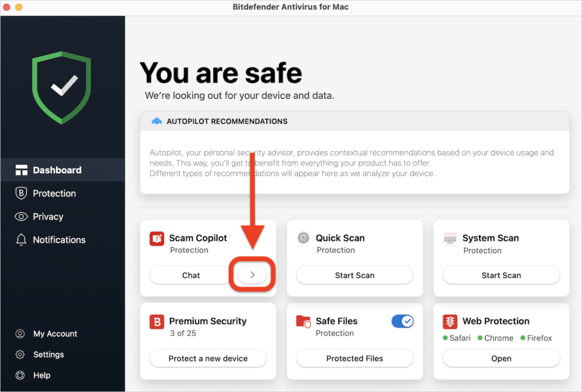Click the Notifications bell icon
This screenshot has height=392, width=582.
point(21,240)
